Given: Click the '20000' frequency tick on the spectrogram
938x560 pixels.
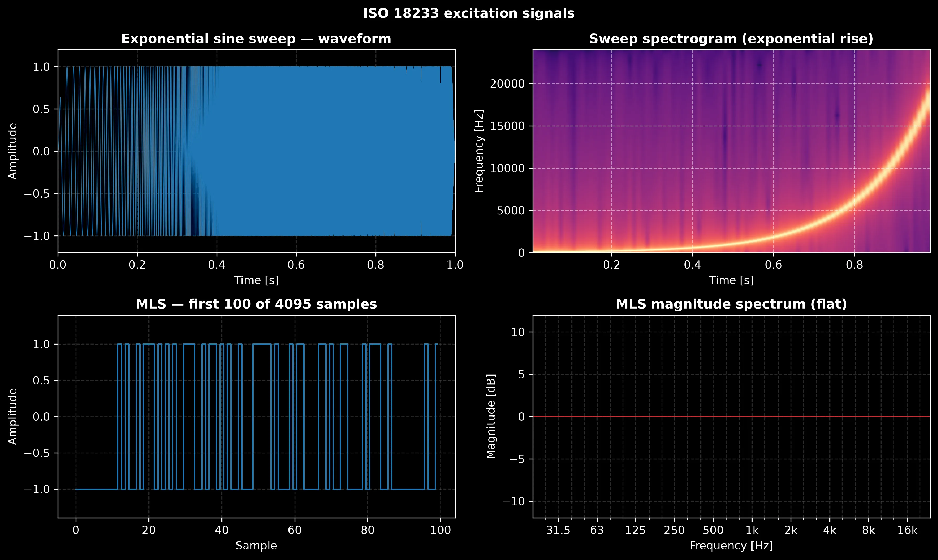Looking at the screenshot, I should pos(507,84).
